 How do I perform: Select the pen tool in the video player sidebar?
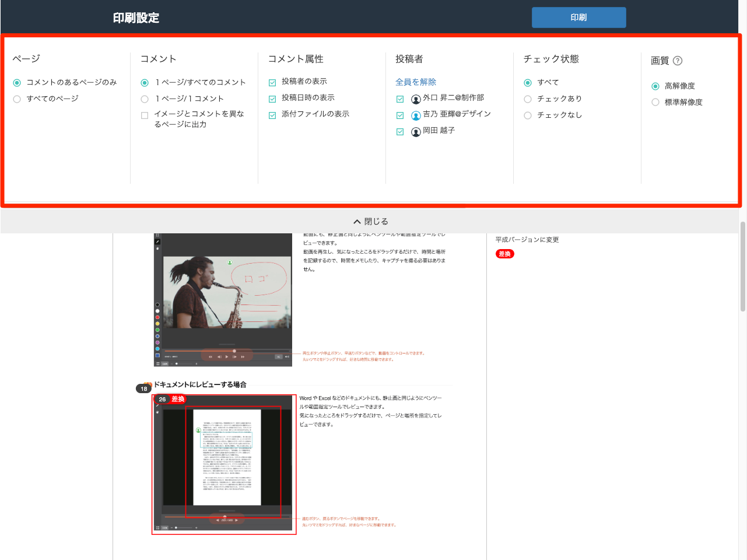coord(157,242)
